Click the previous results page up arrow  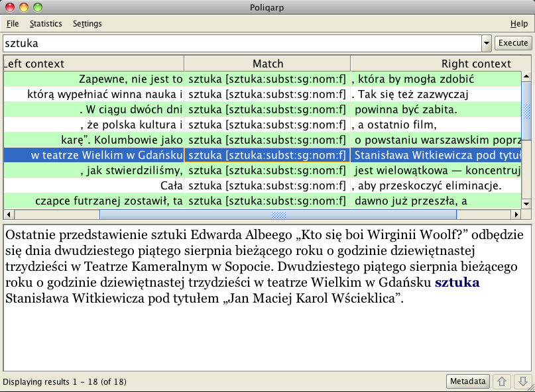click(x=502, y=381)
